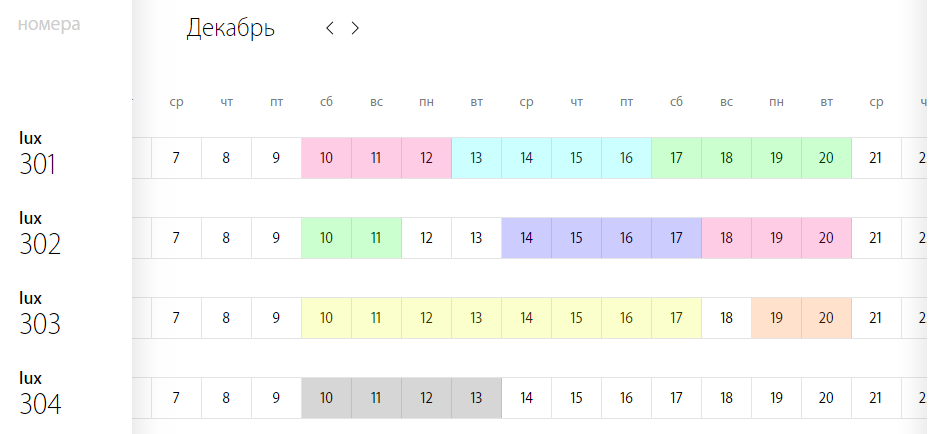Advance to next month with right chevron
The width and height of the screenshot is (951, 434).
(355, 28)
